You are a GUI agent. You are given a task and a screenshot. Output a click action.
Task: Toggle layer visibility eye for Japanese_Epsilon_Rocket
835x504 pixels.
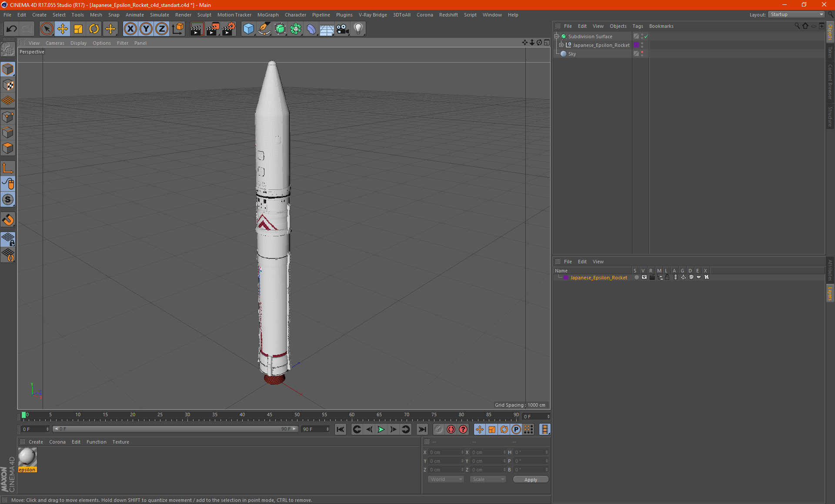click(x=644, y=277)
